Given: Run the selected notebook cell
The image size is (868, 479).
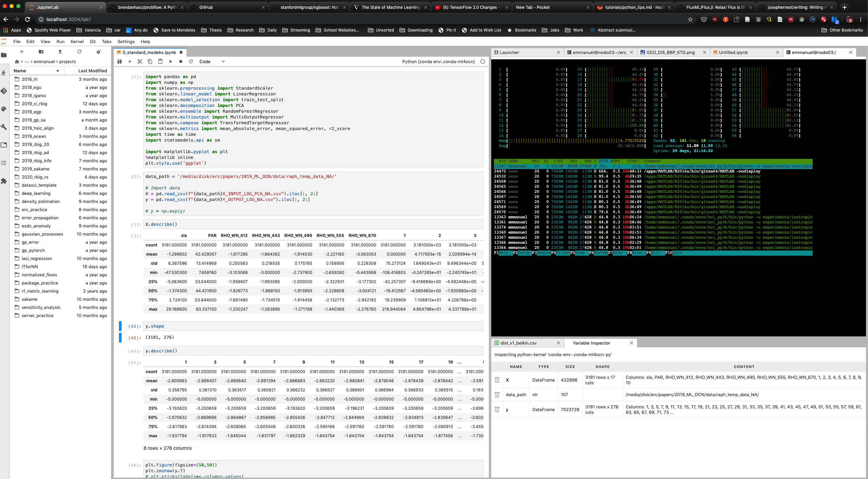Looking at the screenshot, I should click(171, 61).
